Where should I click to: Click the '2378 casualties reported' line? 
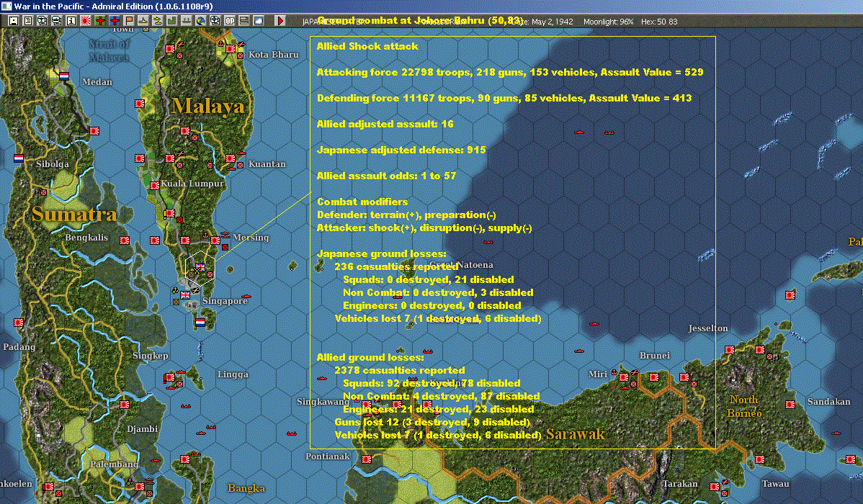[400, 370]
